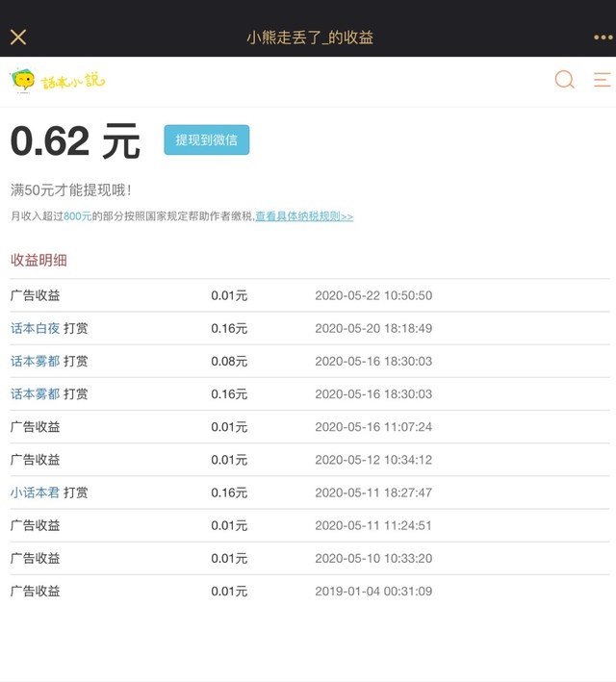Viewport: 616px width, 682px height.
Task: Close the page using the X icon
Action: [x=18, y=38]
